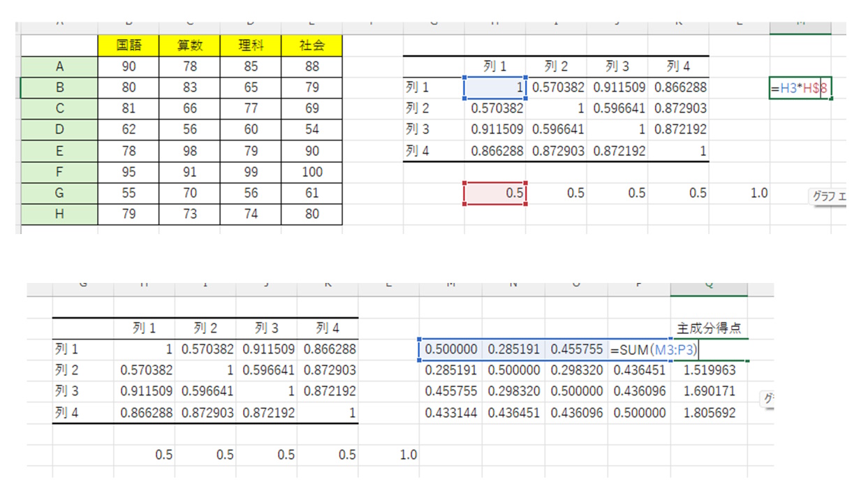Click the yellow 国語 header cell

pyautogui.click(x=128, y=46)
